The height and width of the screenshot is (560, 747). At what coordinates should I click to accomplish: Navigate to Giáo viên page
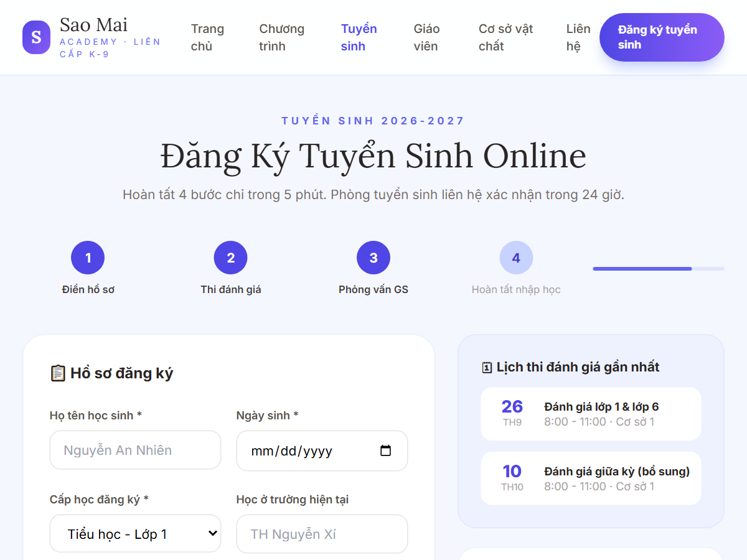426,37
